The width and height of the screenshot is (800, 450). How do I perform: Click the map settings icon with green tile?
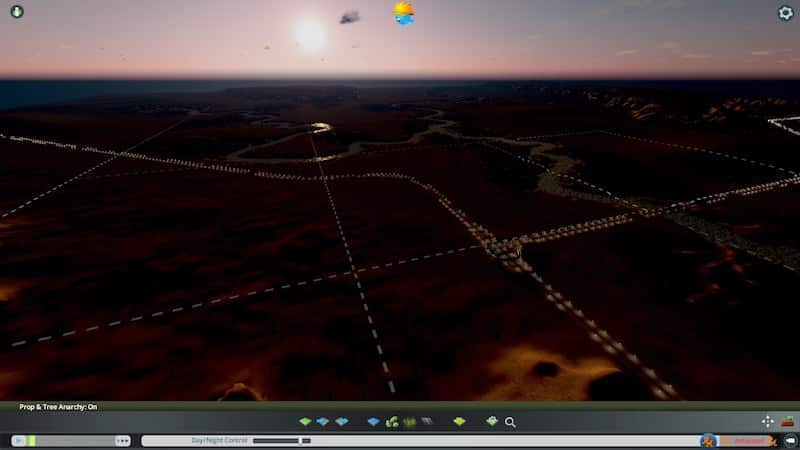pyautogui.click(x=492, y=422)
